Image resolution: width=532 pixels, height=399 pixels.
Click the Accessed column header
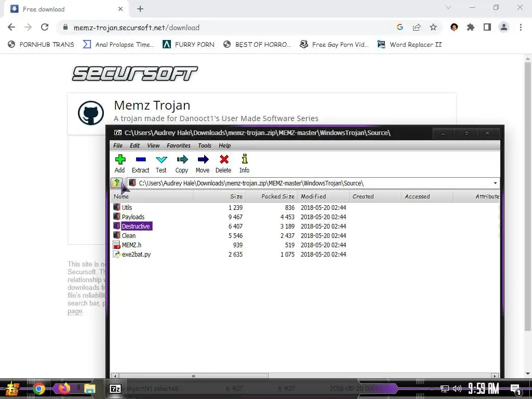[x=427, y=196]
